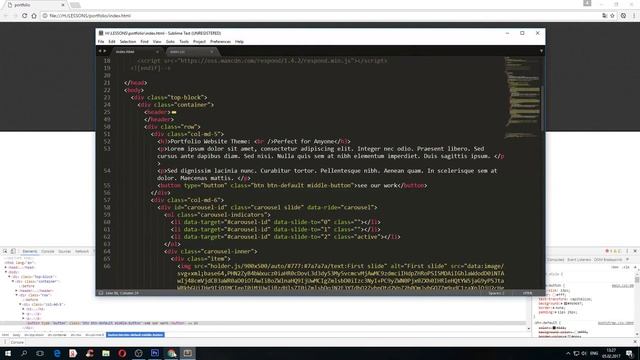Image resolution: width=640 pixels, height=360 pixels.
Task: Open the Project menu in Sublime Text
Action: coord(200,42)
